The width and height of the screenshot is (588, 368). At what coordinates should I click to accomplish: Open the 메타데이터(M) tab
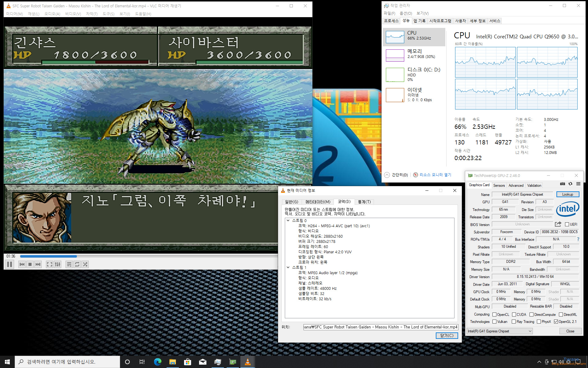318,202
